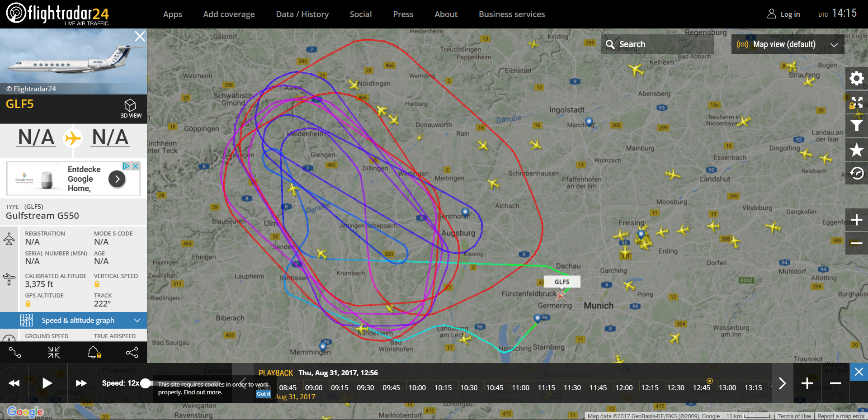
Task: Click the 11:30 timeline tick label
Action: pos(572,387)
